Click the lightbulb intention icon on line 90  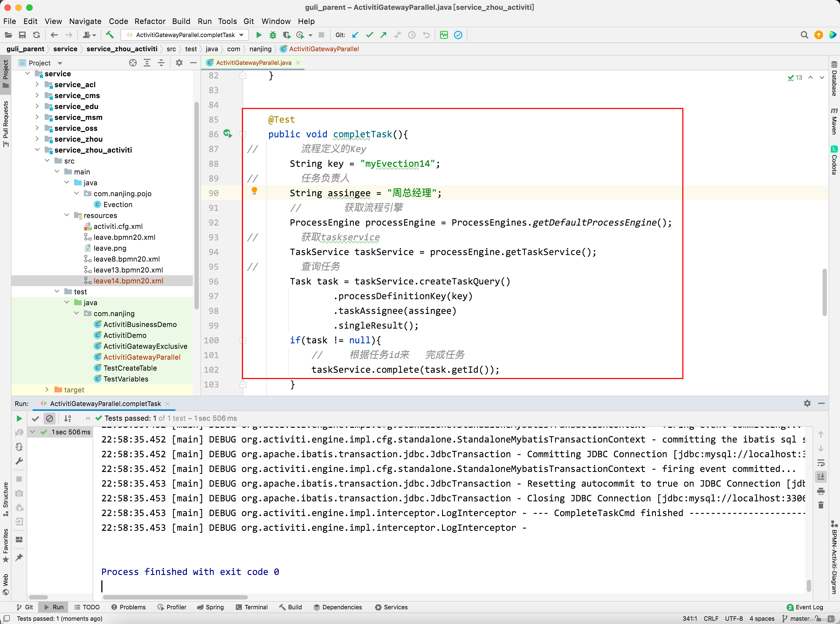pyautogui.click(x=254, y=191)
